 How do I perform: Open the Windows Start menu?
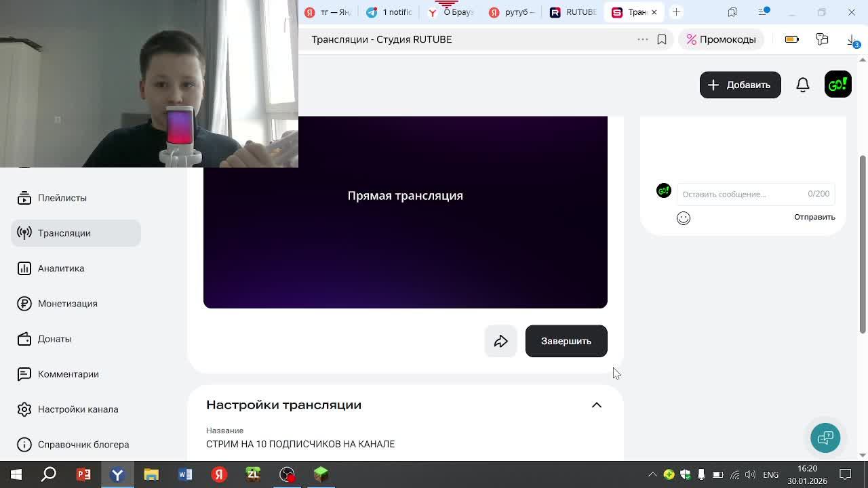(16, 474)
